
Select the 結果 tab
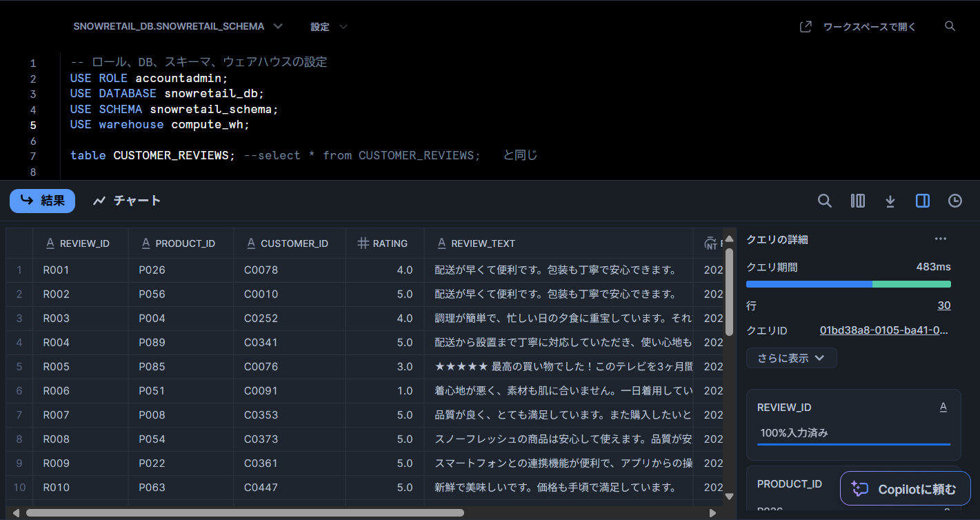pos(42,201)
